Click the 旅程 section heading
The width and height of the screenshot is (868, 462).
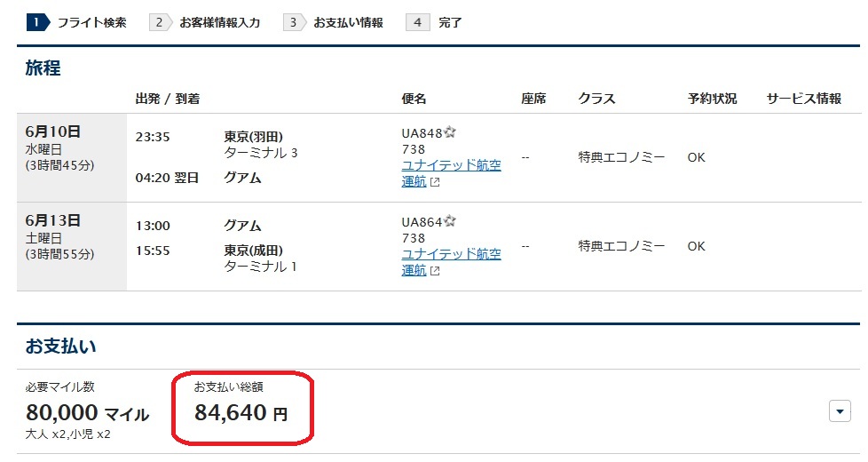pos(43,68)
